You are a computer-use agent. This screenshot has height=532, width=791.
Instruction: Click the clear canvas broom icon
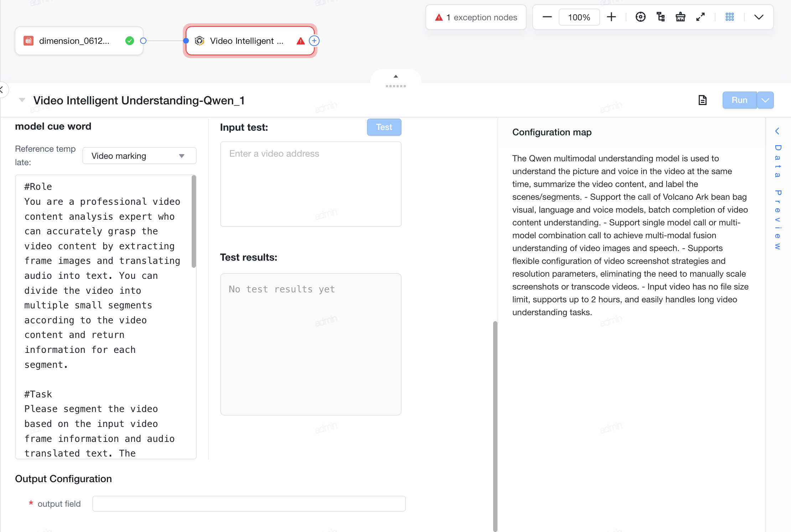[x=681, y=17]
